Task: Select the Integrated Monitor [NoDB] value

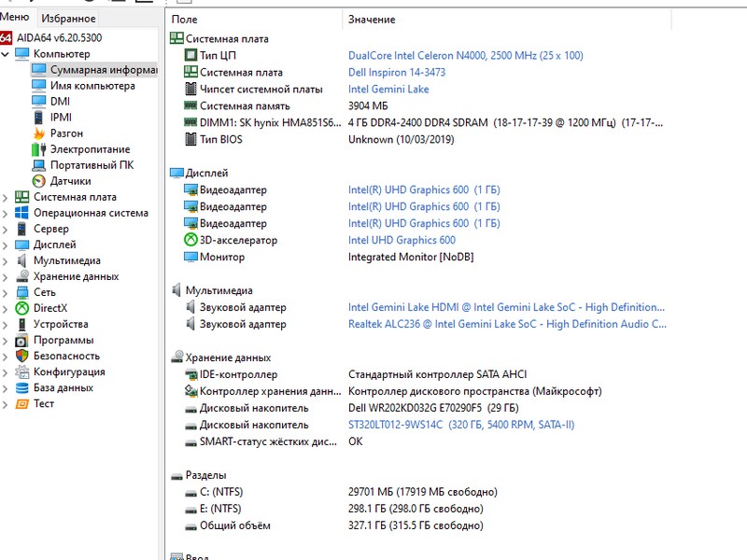Action: click(x=411, y=257)
